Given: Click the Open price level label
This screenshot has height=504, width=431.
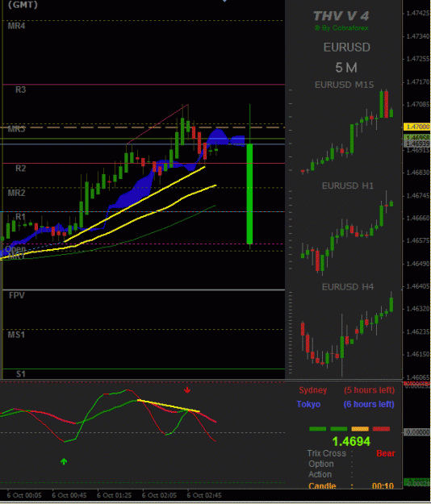Looking at the screenshot, I should click(x=15, y=249).
